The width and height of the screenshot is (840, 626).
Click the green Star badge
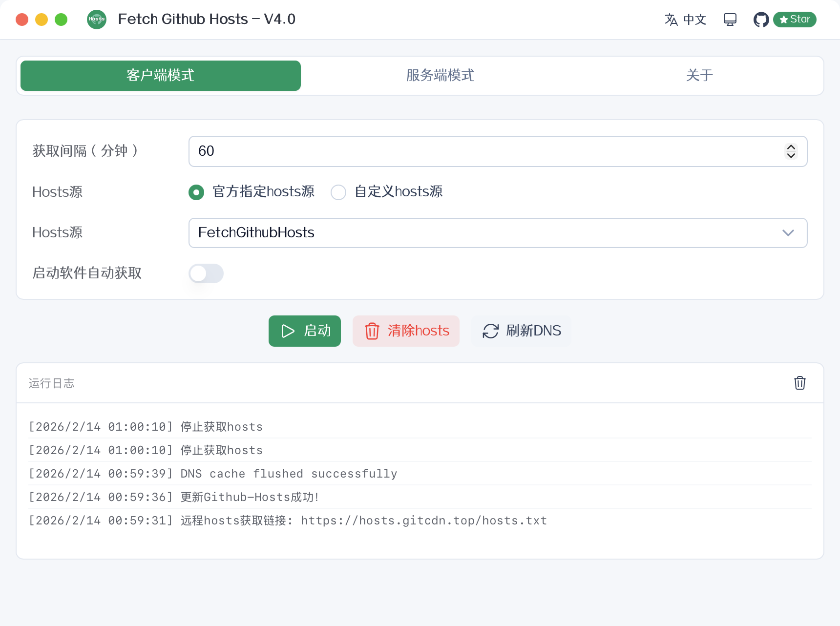click(795, 20)
